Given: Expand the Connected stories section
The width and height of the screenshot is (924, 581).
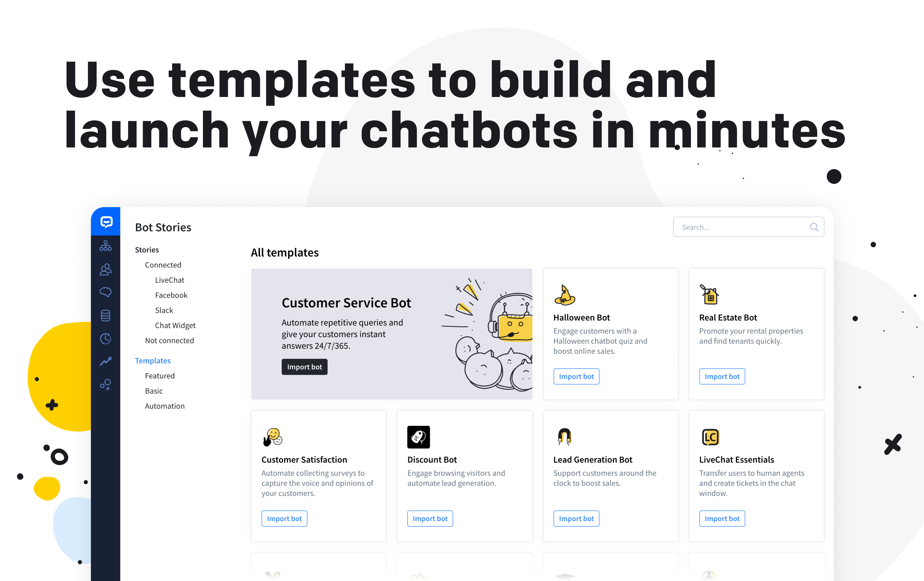Looking at the screenshot, I should [163, 264].
